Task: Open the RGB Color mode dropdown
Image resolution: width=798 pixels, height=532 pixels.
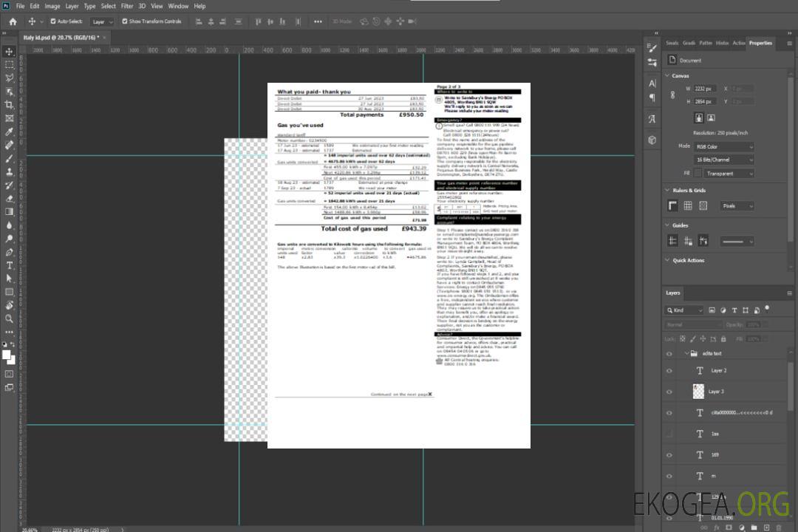Action: tap(723, 146)
